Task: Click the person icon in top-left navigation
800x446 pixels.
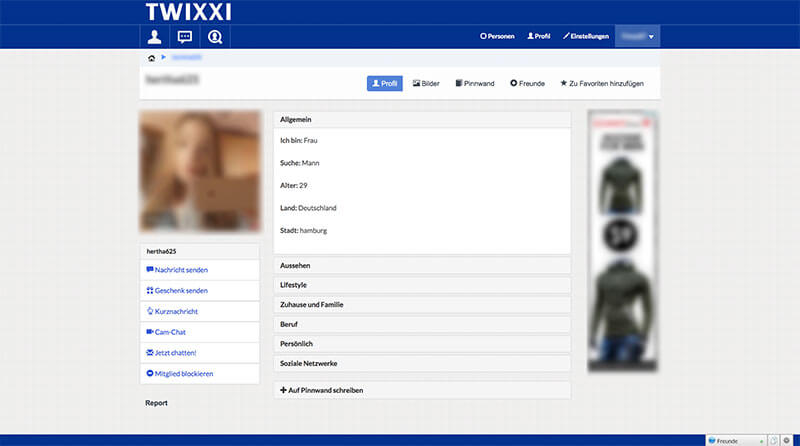Action: (x=154, y=37)
